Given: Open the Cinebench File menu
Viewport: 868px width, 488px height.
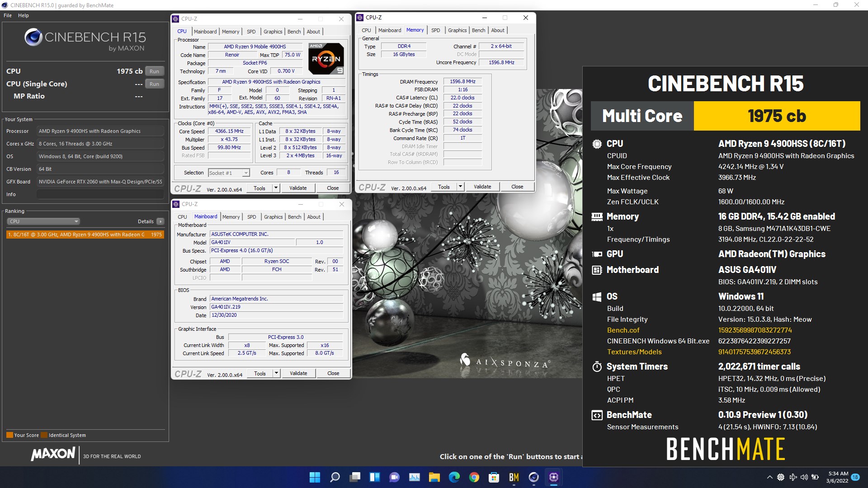Looking at the screenshot, I should coord(8,15).
